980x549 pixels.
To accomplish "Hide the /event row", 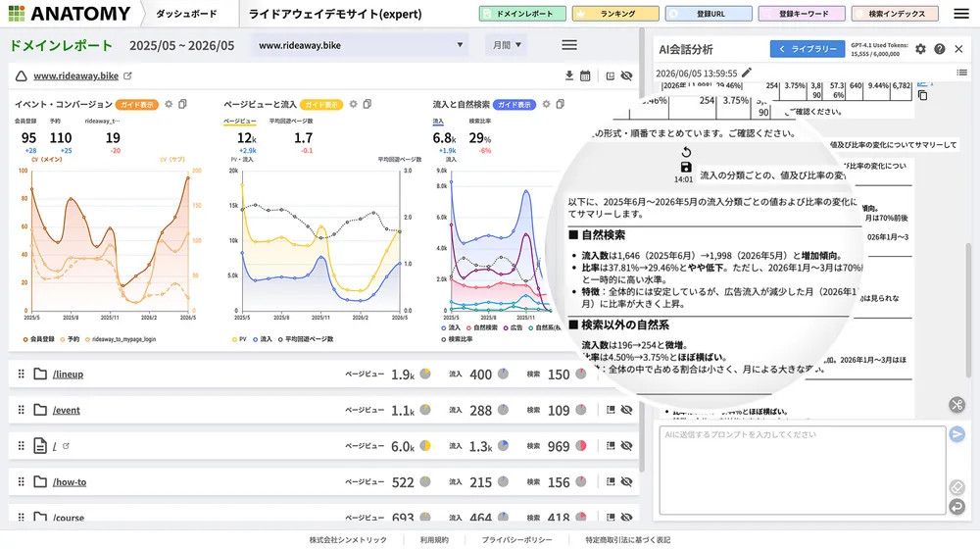I will (x=627, y=410).
